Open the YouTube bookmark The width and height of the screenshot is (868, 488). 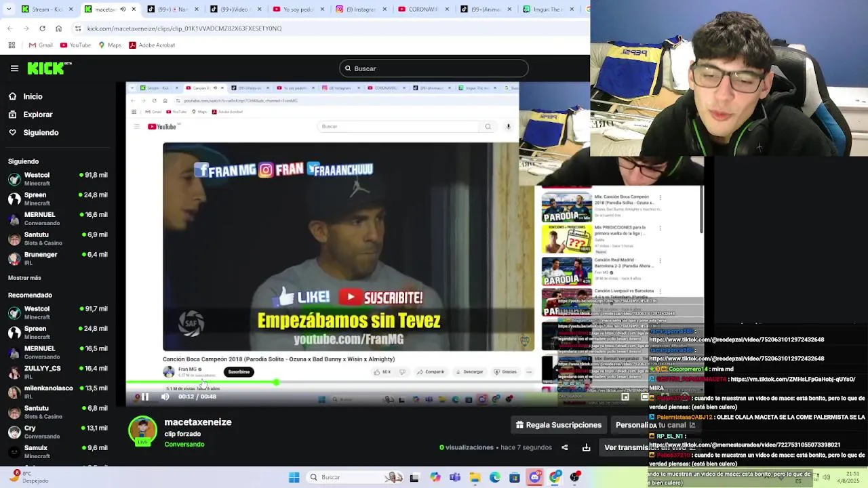point(75,45)
